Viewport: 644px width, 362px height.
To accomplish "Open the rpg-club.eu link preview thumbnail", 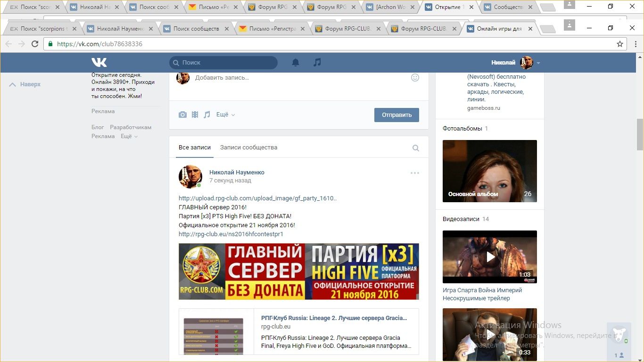I will [x=216, y=332].
